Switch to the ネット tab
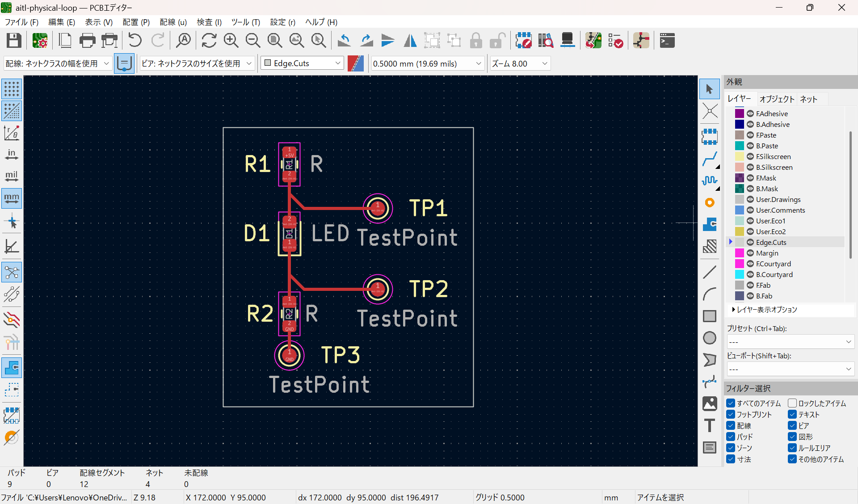The image size is (858, 504). click(809, 99)
